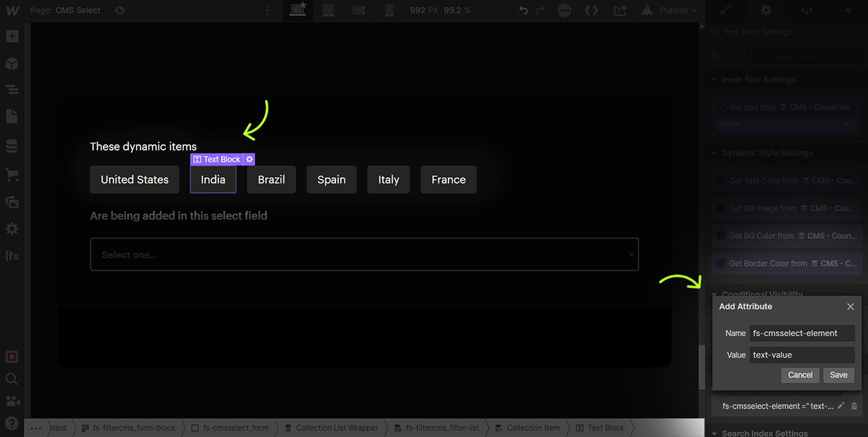The height and width of the screenshot is (437, 868).
Task: Undo the last change
Action: point(524,11)
